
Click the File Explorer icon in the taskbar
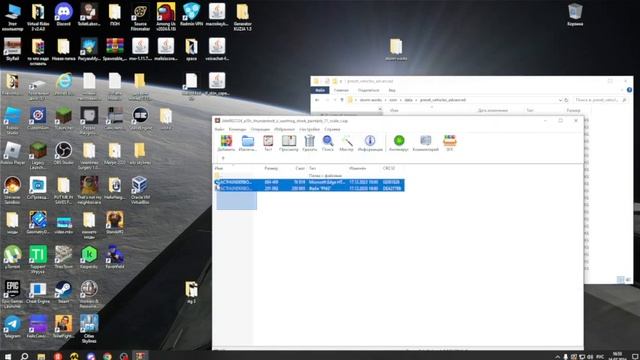tap(41, 356)
